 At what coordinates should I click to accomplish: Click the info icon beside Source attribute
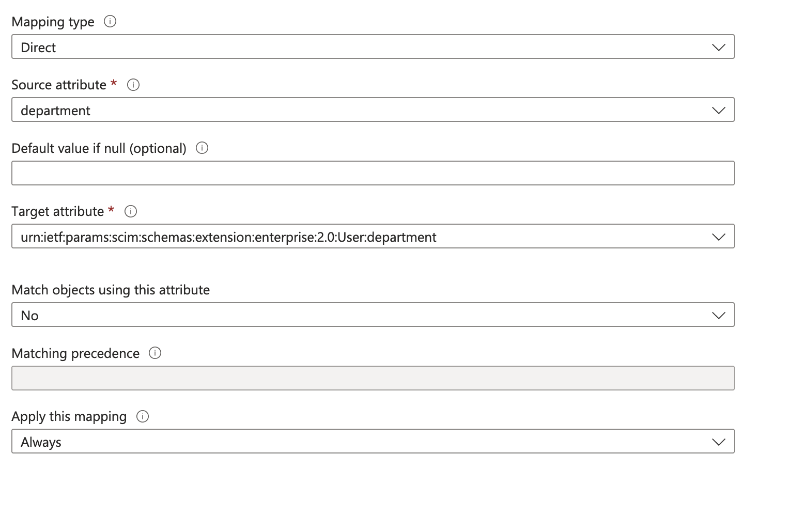click(133, 85)
